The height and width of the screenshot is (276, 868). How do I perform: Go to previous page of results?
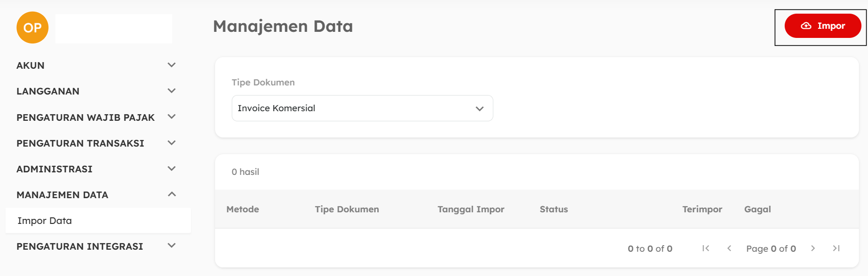tap(729, 248)
